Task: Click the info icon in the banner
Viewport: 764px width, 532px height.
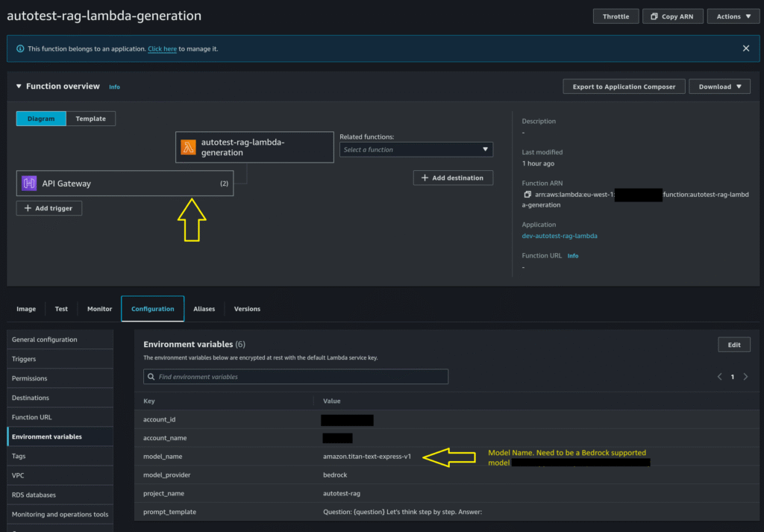Action: tap(19, 48)
